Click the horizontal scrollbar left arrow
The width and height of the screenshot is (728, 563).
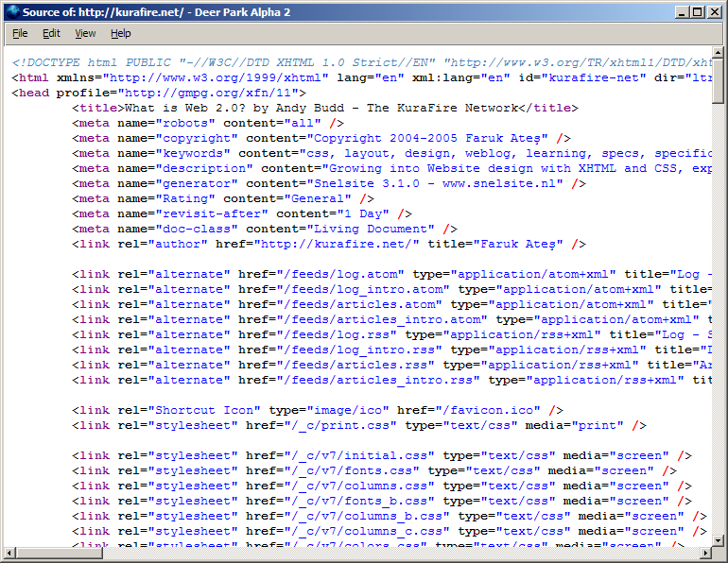pyautogui.click(x=11, y=553)
